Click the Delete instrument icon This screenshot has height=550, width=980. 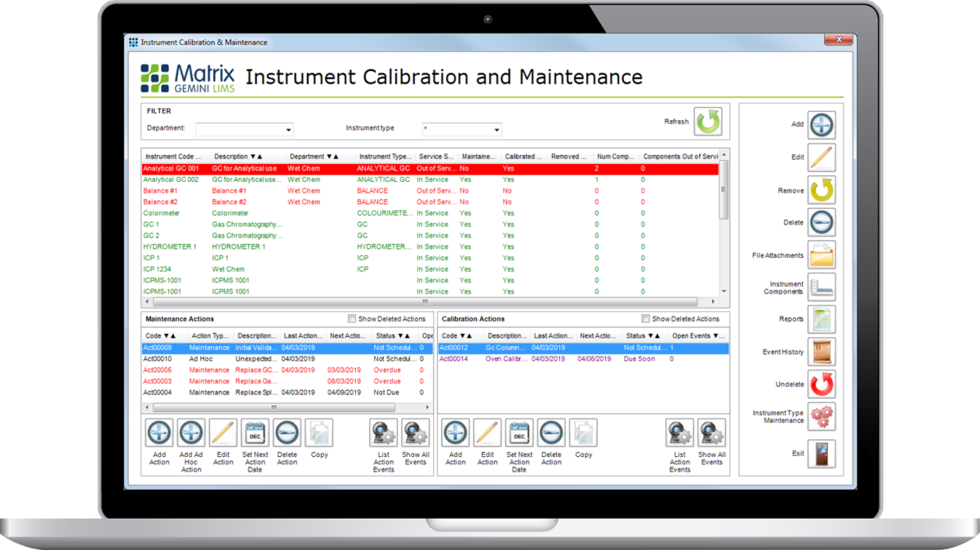[x=822, y=222]
